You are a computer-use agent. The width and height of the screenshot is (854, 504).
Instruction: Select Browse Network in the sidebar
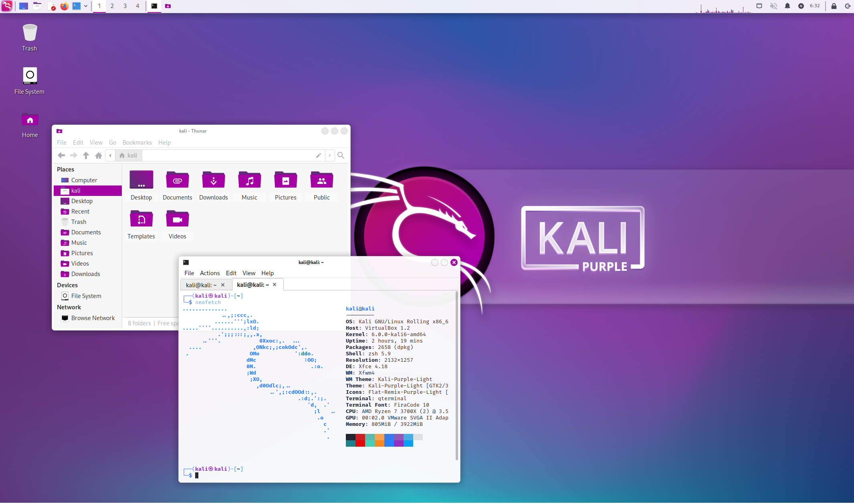(93, 318)
